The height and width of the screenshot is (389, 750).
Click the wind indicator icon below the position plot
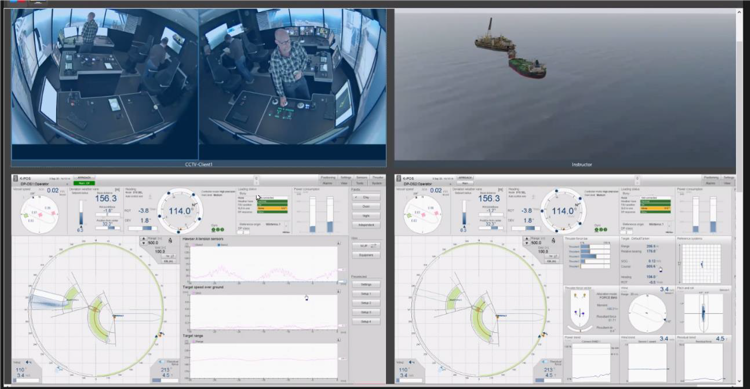[x=29, y=363]
